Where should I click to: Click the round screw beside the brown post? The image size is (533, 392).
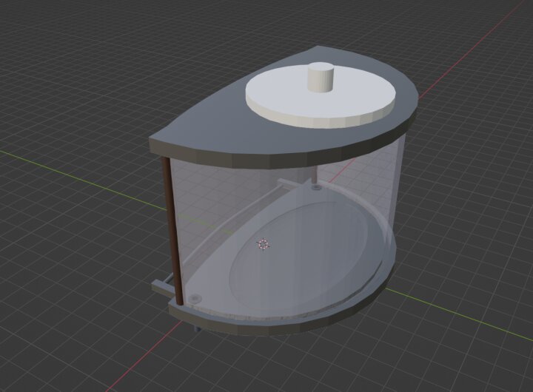195,297
